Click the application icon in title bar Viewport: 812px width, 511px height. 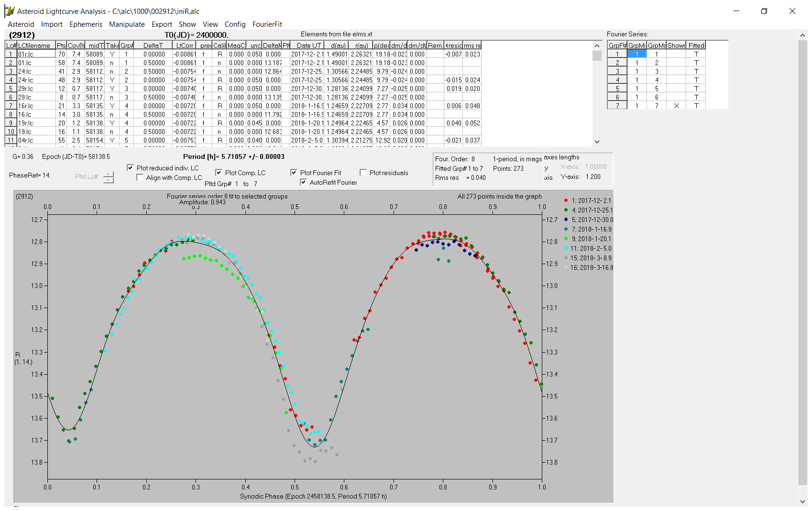click(x=10, y=11)
